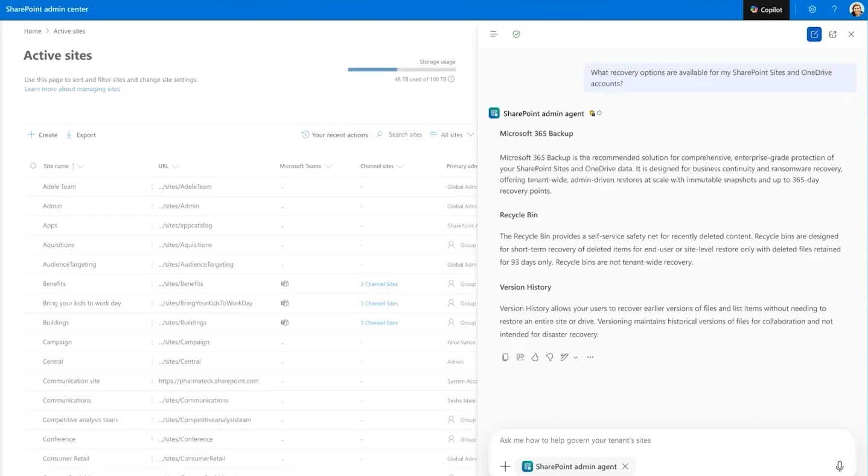Image resolution: width=868 pixels, height=476 pixels.
Task: Start a new chat in Copilot
Action: [814, 34]
